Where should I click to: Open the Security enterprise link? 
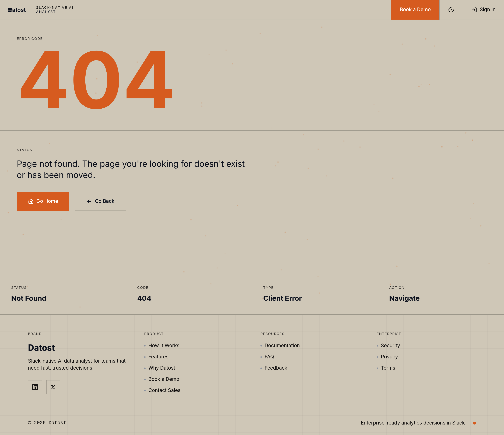(390, 346)
